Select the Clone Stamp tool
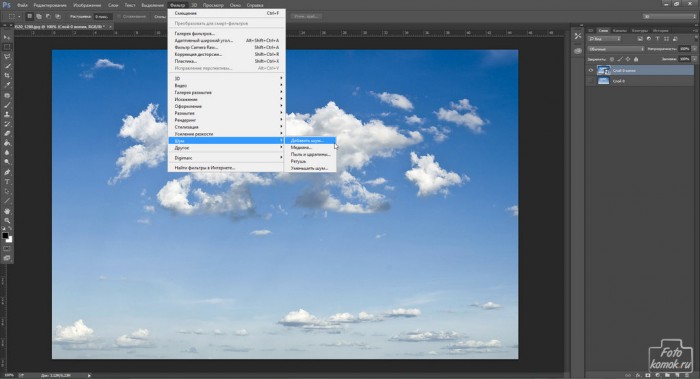This screenshot has width=700, height=379. (x=7, y=114)
